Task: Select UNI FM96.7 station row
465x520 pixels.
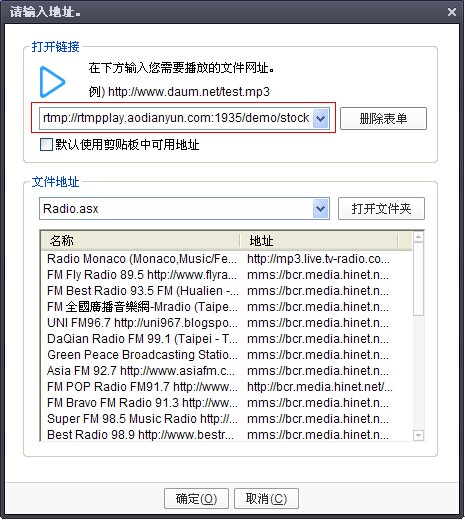Action: click(227, 323)
